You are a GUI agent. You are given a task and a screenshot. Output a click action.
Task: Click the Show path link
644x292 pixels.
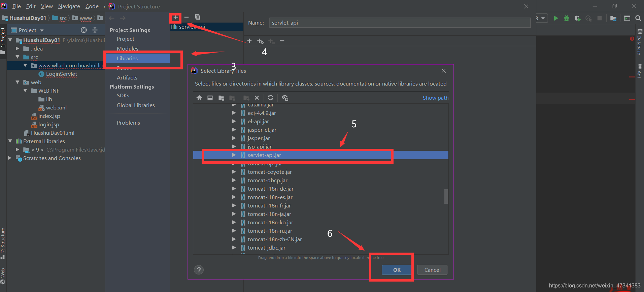436,98
